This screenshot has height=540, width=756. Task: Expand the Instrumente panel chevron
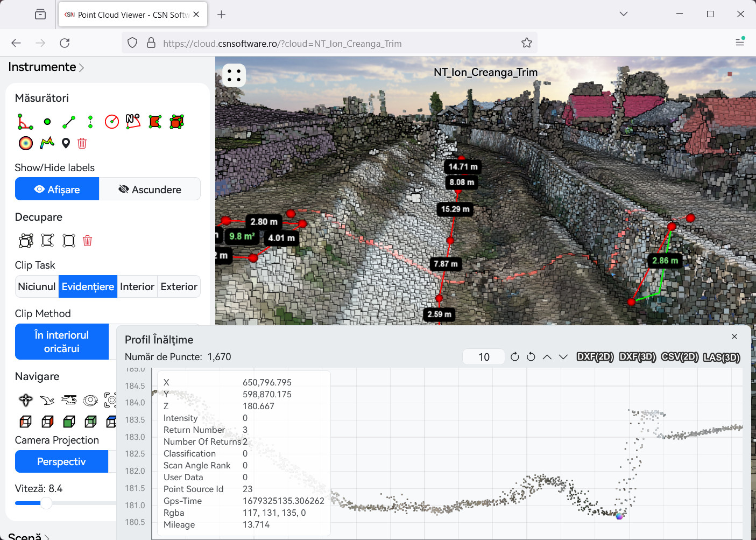[x=82, y=67]
